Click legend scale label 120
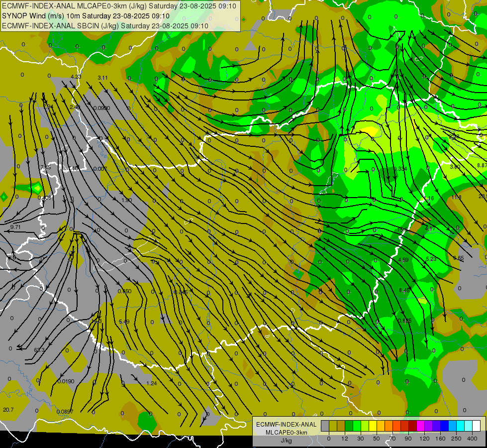487x448 pixels. click(424, 439)
